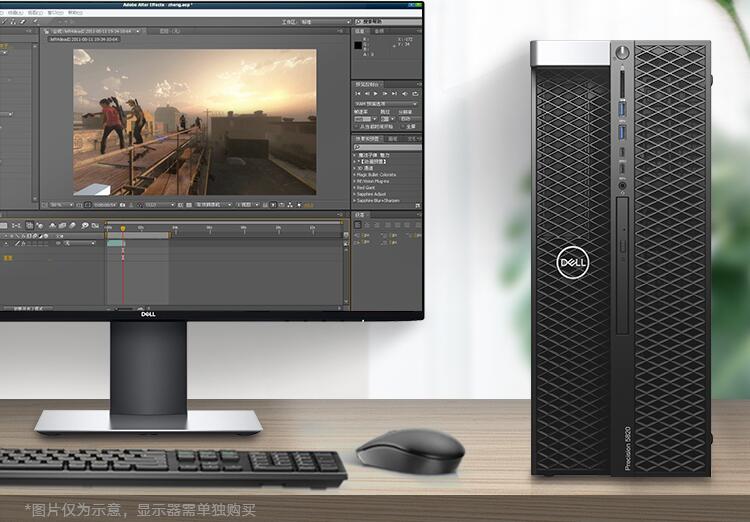Click the composition preview image

(x=194, y=121)
